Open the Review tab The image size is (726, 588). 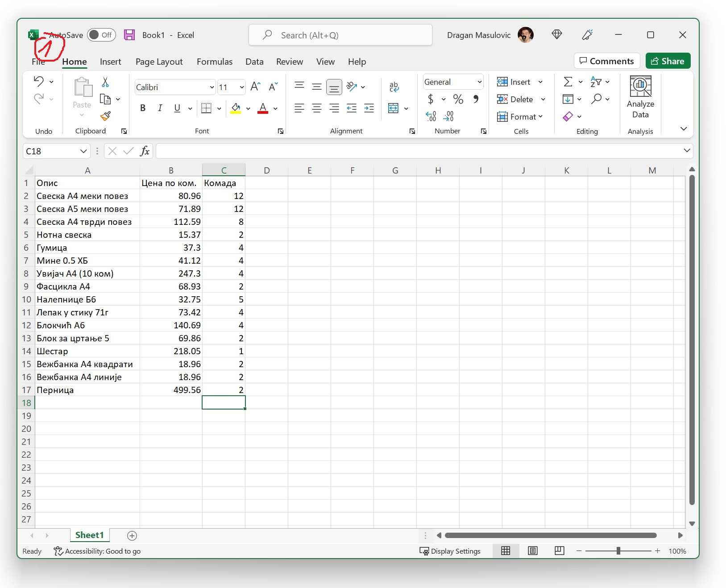(x=290, y=62)
